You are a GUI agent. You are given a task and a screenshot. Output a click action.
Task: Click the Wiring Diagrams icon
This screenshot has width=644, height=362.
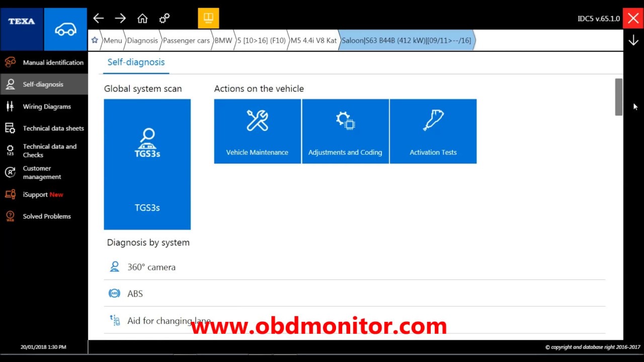(10, 106)
